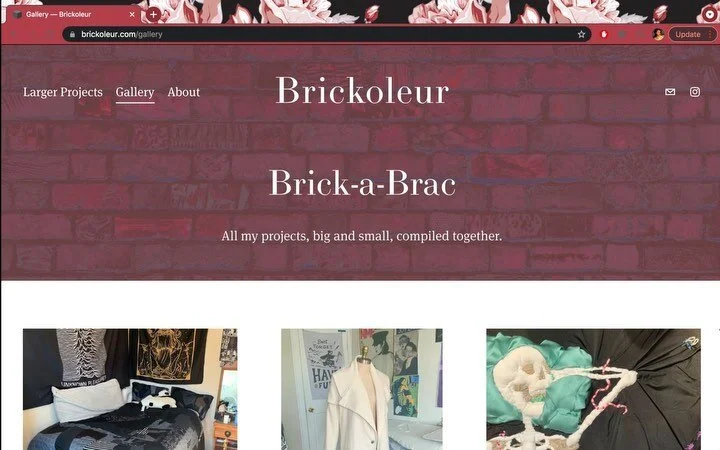Open the Larger Projects nav link
The image size is (720, 450).
click(x=63, y=92)
